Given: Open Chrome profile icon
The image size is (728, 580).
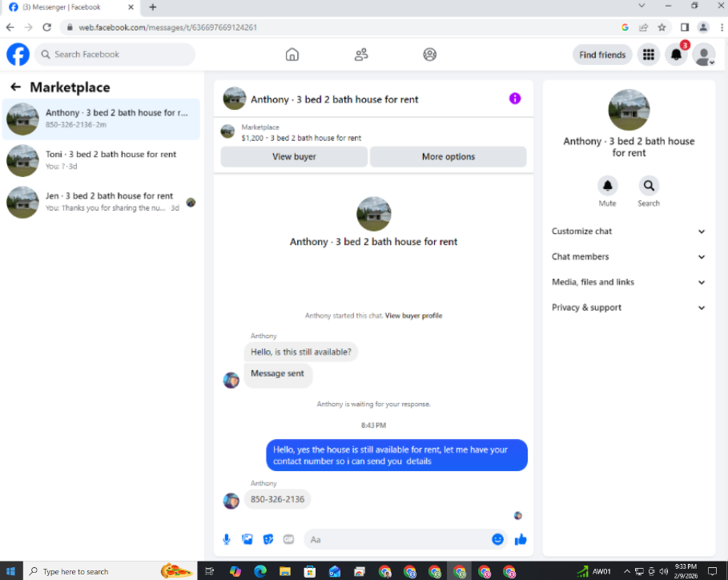Looking at the screenshot, I should click(703, 27).
